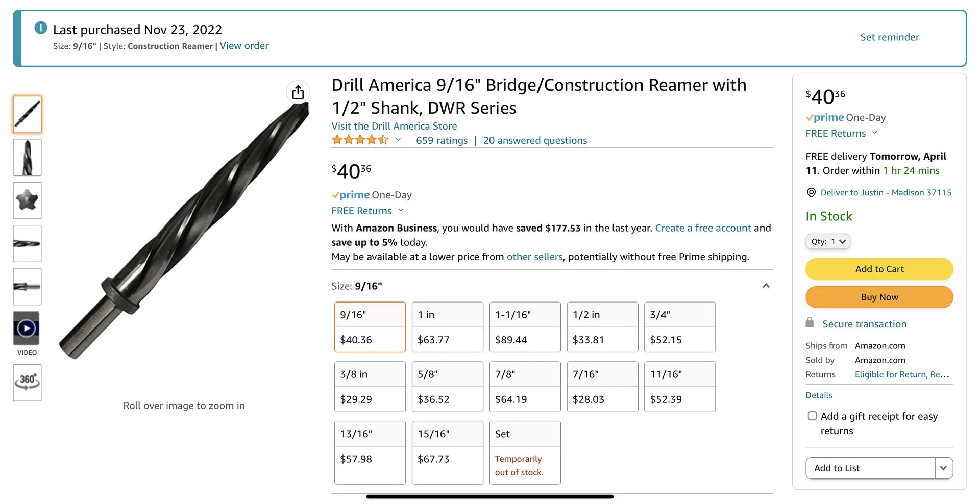
Task: Collapse the Size options chevron
Action: [766, 286]
